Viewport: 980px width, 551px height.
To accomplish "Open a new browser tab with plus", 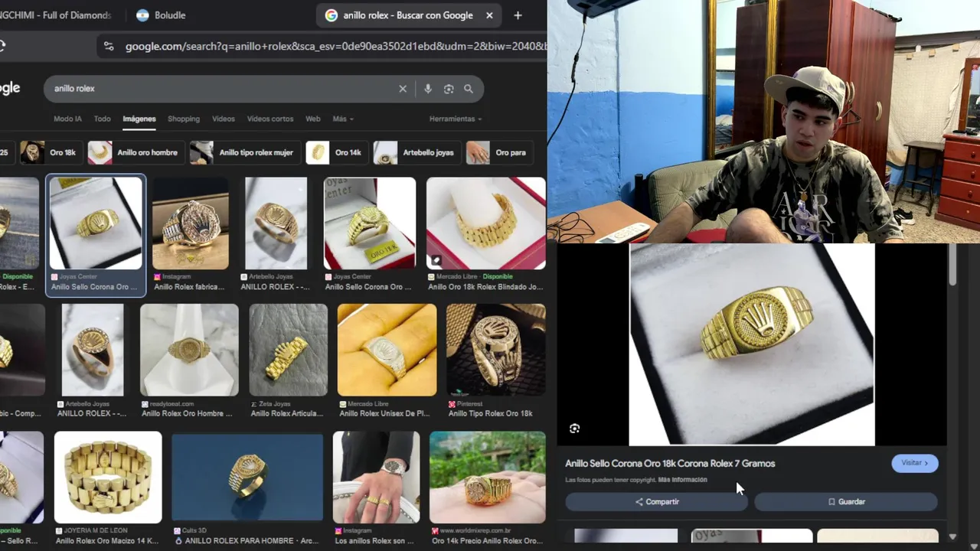I will [x=518, y=15].
